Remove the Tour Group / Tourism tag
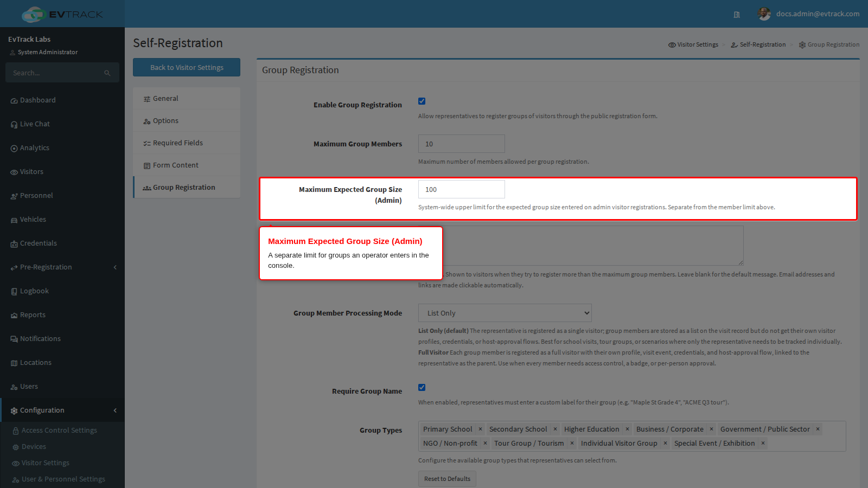This screenshot has height=488, width=868. (x=572, y=444)
